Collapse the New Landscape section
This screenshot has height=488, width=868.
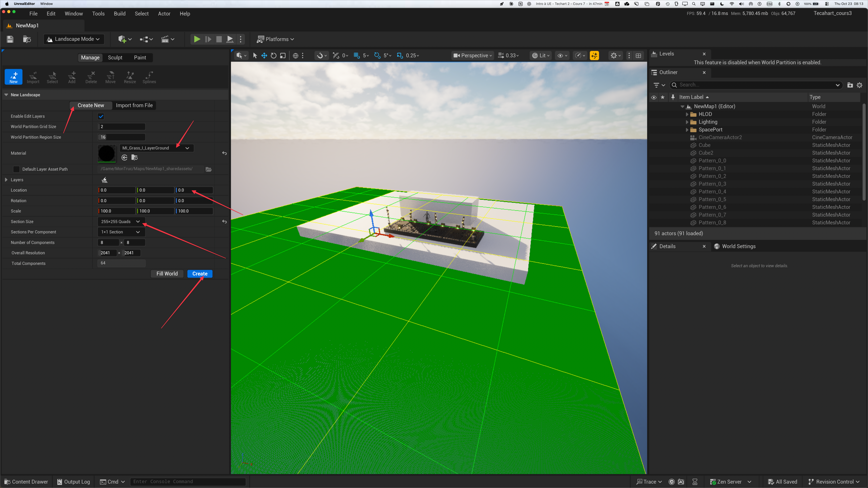pyautogui.click(x=6, y=95)
